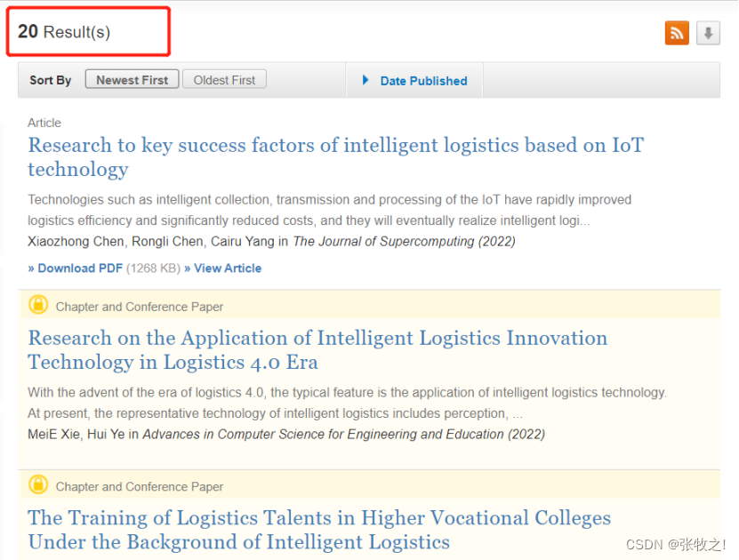Open Advances in Computer Science for Engineering link

click(x=323, y=435)
